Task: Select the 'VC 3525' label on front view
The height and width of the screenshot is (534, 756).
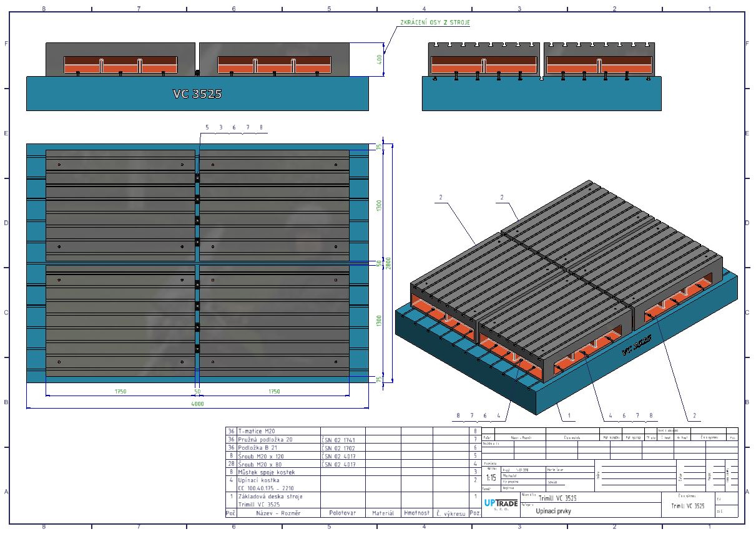Action: click(x=197, y=94)
